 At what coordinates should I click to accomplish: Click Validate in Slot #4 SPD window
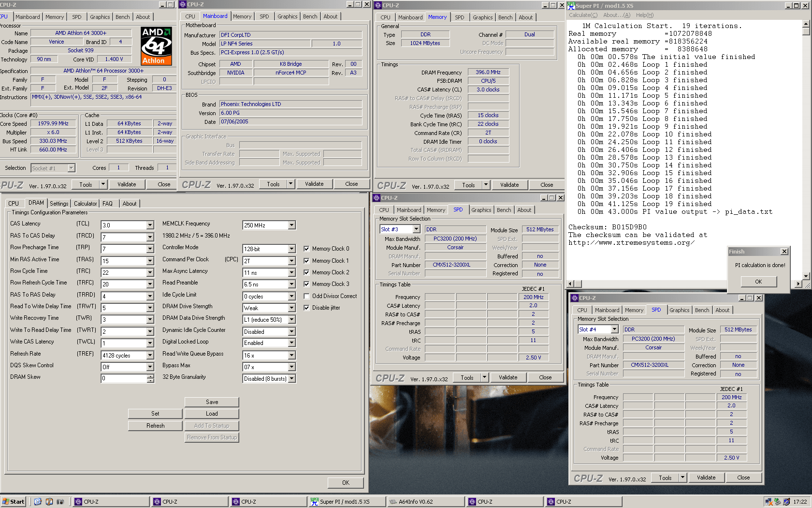click(x=706, y=478)
